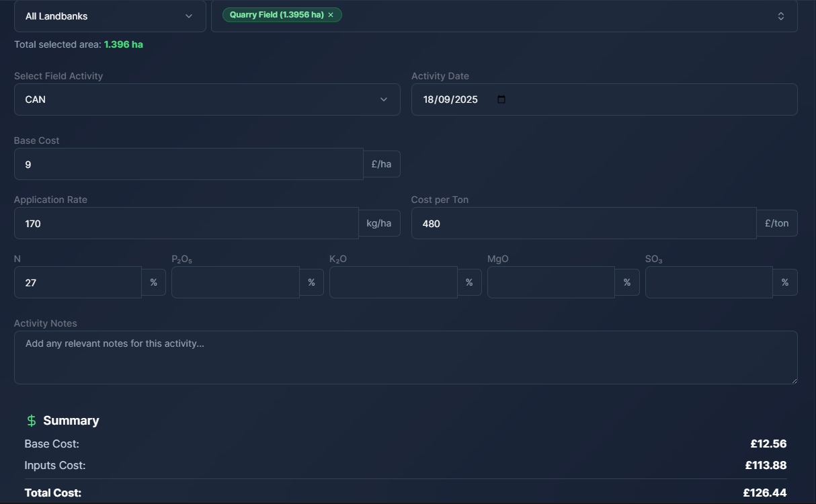Click the £/ha unit badge next to Base Cost

382,163
